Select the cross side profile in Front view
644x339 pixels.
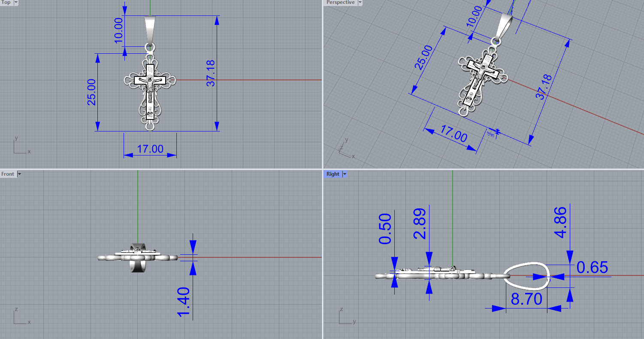[137, 257]
